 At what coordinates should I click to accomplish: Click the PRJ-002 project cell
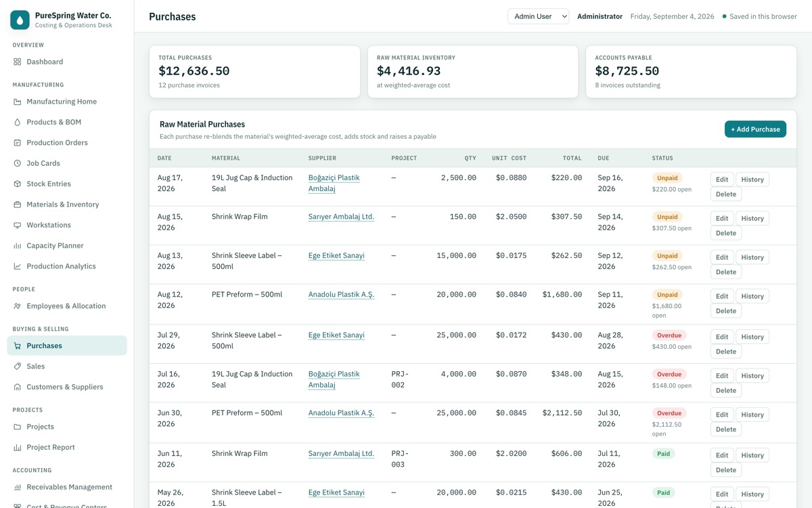tap(400, 379)
